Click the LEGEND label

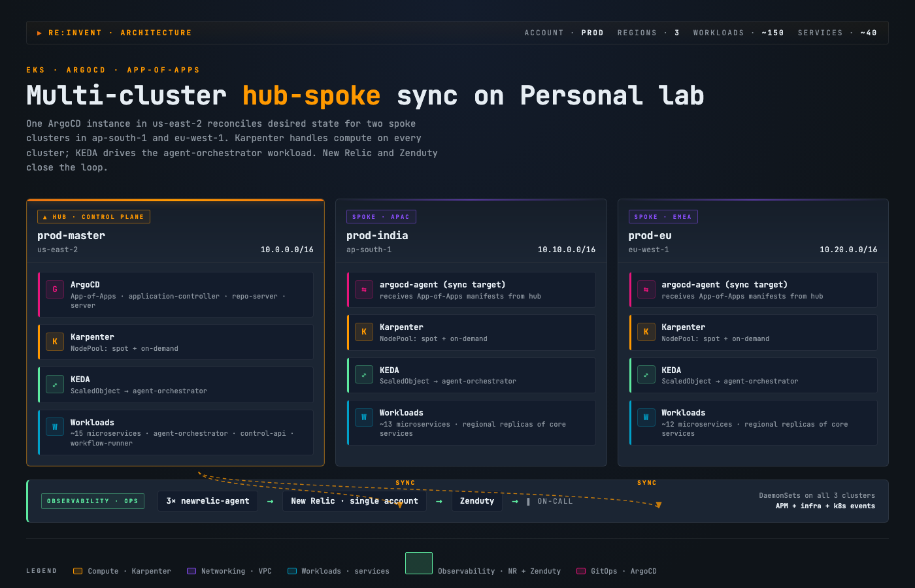click(x=41, y=571)
